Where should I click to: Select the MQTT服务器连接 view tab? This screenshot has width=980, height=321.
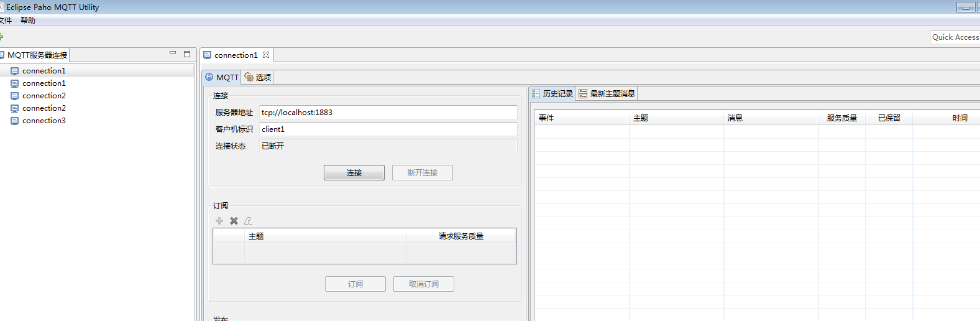coord(34,55)
